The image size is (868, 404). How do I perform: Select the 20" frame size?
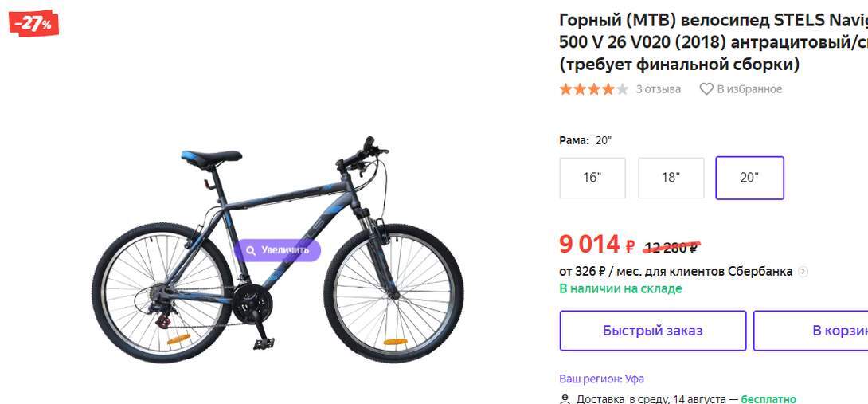tap(749, 178)
